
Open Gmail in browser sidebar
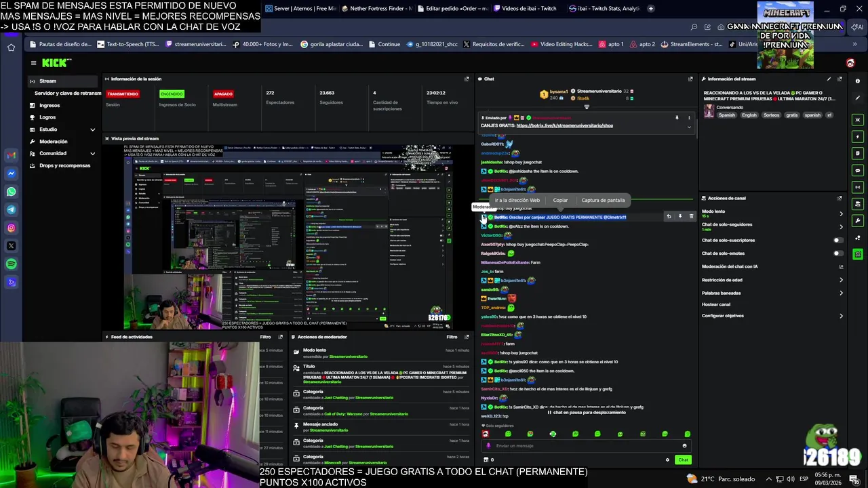point(11,155)
